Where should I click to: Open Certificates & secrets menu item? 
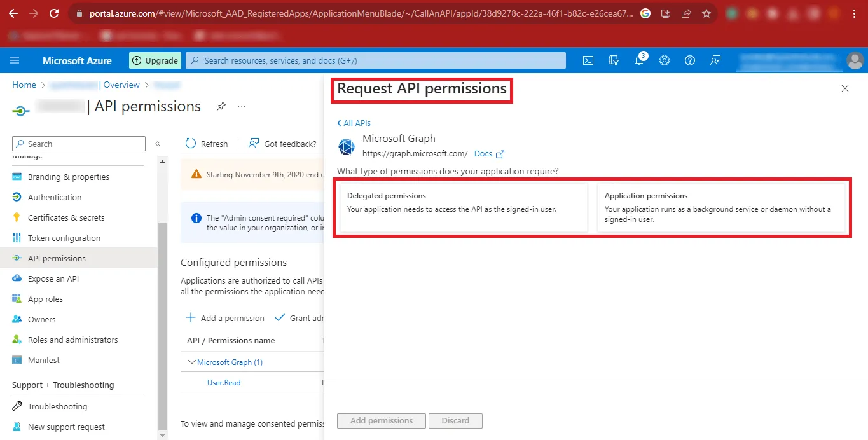(66, 217)
